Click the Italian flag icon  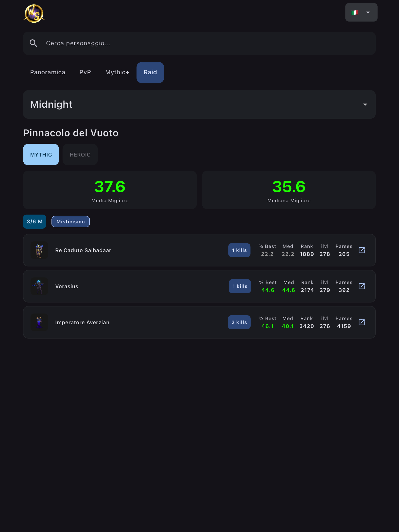pos(355,12)
